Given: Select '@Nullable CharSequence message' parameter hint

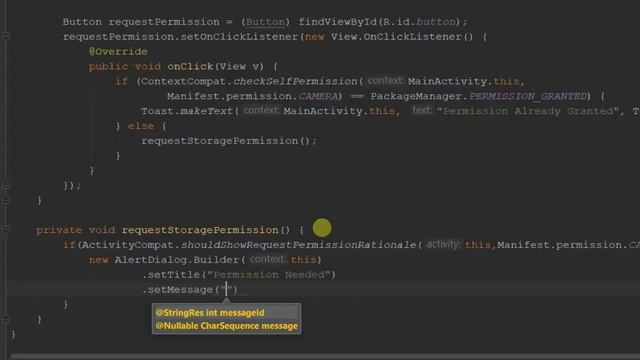Looking at the screenshot, I should pyautogui.click(x=227, y=326).
